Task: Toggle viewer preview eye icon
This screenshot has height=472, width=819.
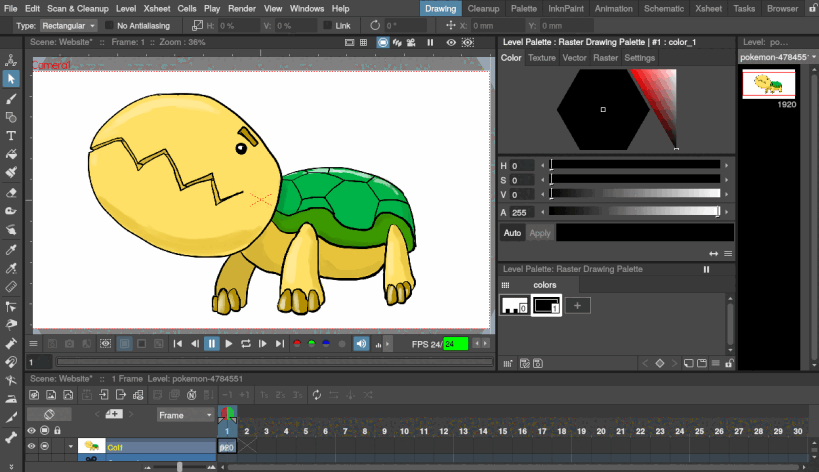Action: click(451, 42)
